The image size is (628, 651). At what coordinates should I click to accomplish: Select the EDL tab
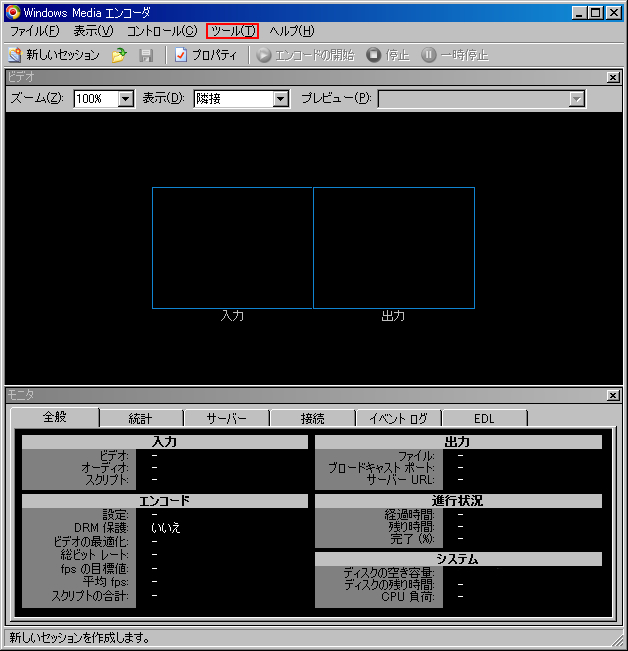click(484, 419)
